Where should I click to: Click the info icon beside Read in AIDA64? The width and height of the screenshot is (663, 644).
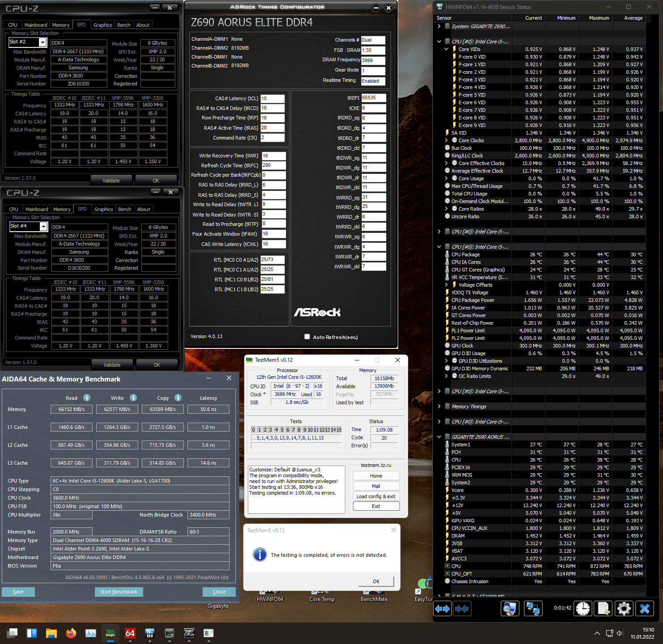(87, 398)
